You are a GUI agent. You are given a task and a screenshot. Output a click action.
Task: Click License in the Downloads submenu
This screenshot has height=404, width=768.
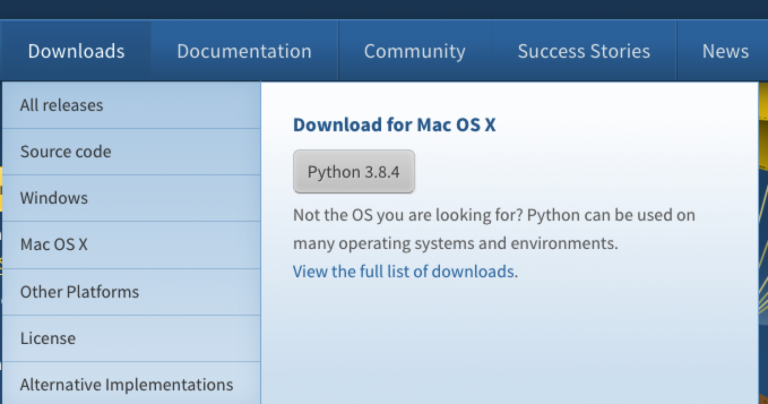point(47,338)
